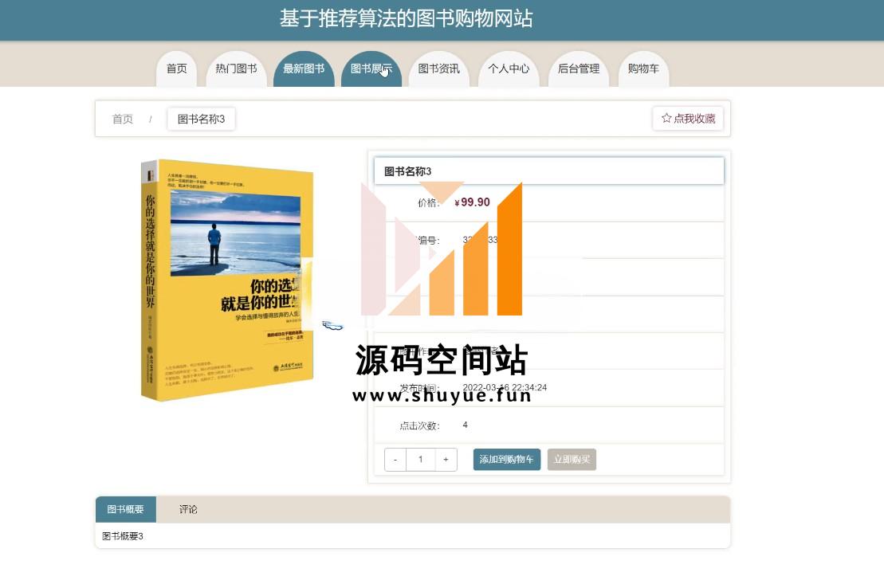Click the 图书名称3 breadcrumb item
Screen dimensions: 884x588
(x=201, y=119)
